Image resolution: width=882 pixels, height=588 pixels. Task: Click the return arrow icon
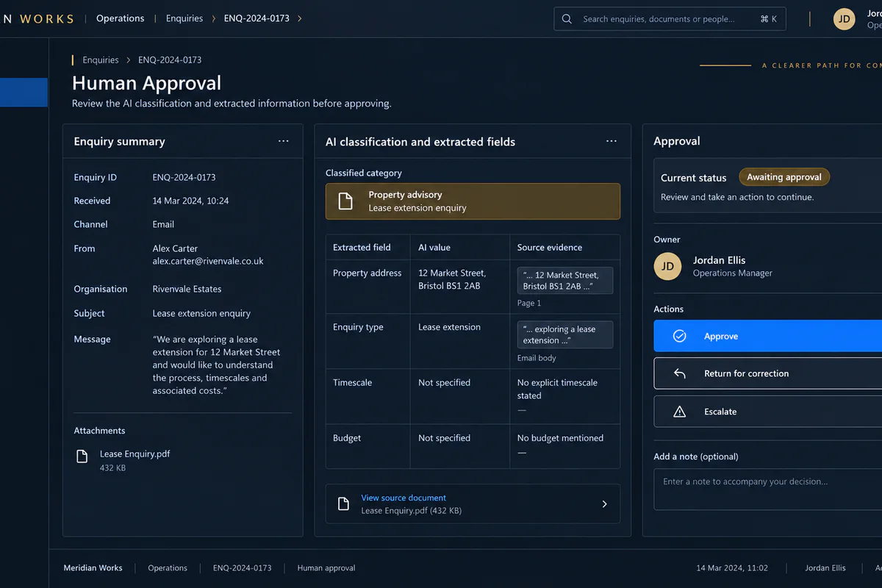[x=680, y=373]
